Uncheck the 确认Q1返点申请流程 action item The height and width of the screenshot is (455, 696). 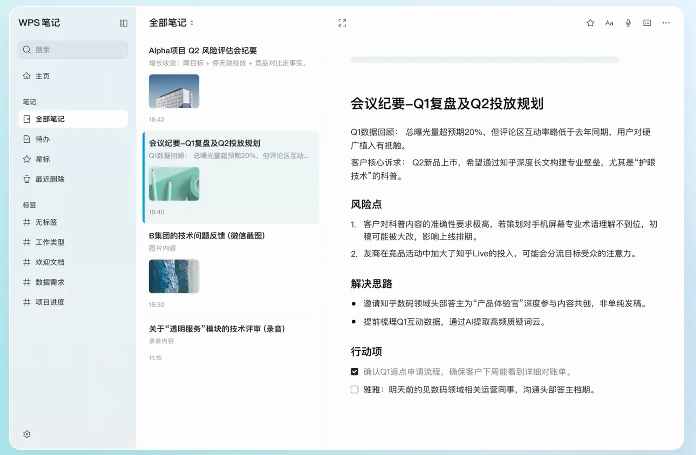coord(354,372)
